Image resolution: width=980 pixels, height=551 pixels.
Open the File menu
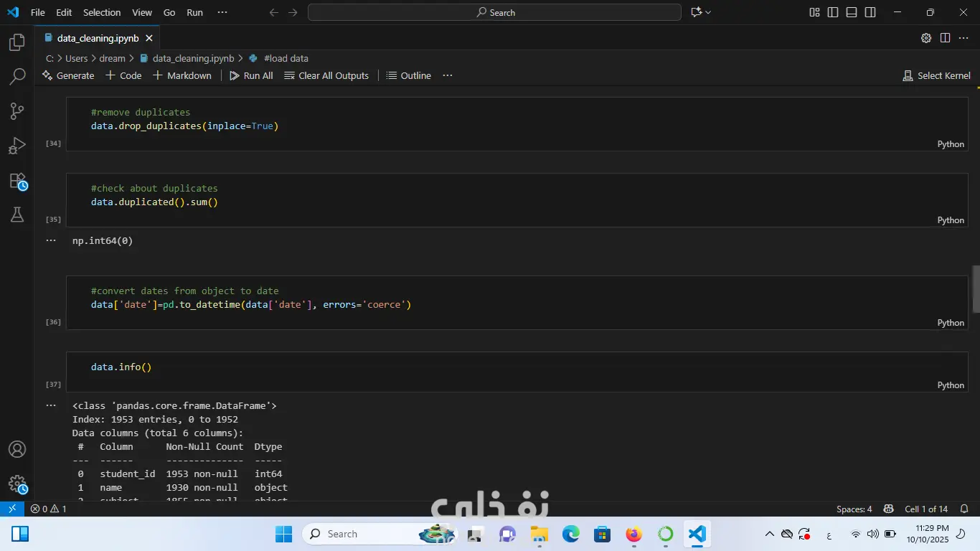coord(37,12)
